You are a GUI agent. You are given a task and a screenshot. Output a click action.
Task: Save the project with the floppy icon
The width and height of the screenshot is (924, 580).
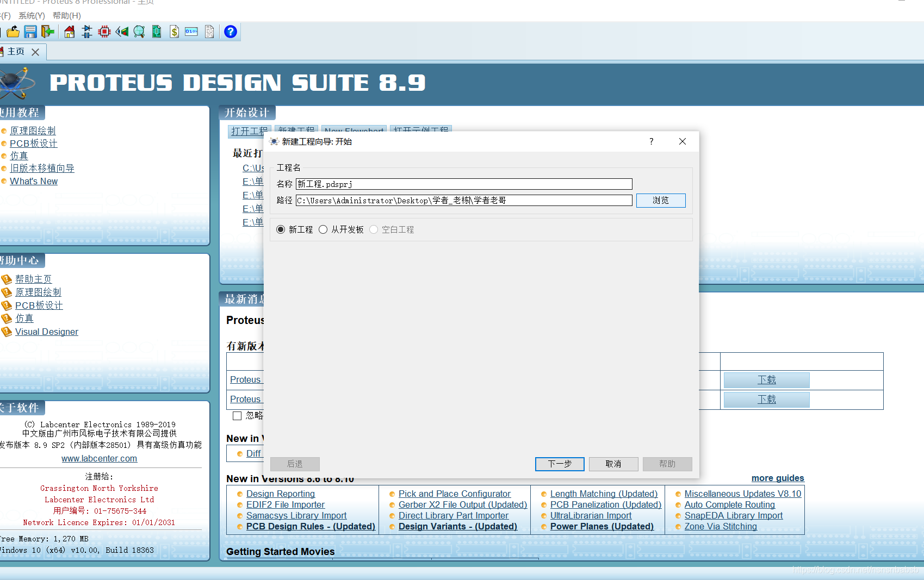tap(30, 32)
